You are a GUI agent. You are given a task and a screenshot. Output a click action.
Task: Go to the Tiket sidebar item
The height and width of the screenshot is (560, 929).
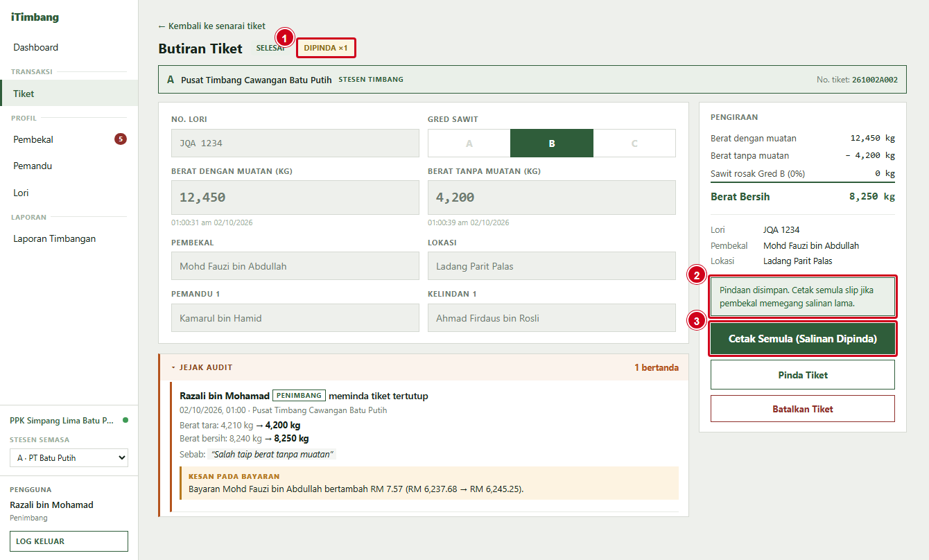tap(69, 94)
